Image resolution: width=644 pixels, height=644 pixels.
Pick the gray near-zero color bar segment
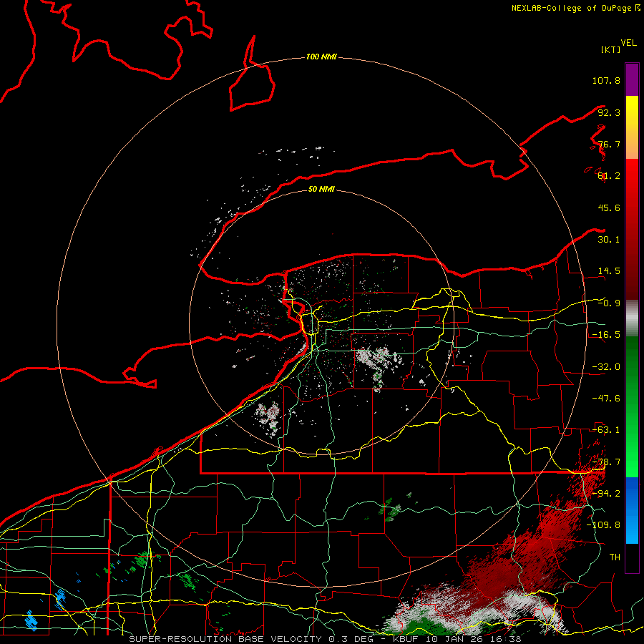[x=632, y=318]
